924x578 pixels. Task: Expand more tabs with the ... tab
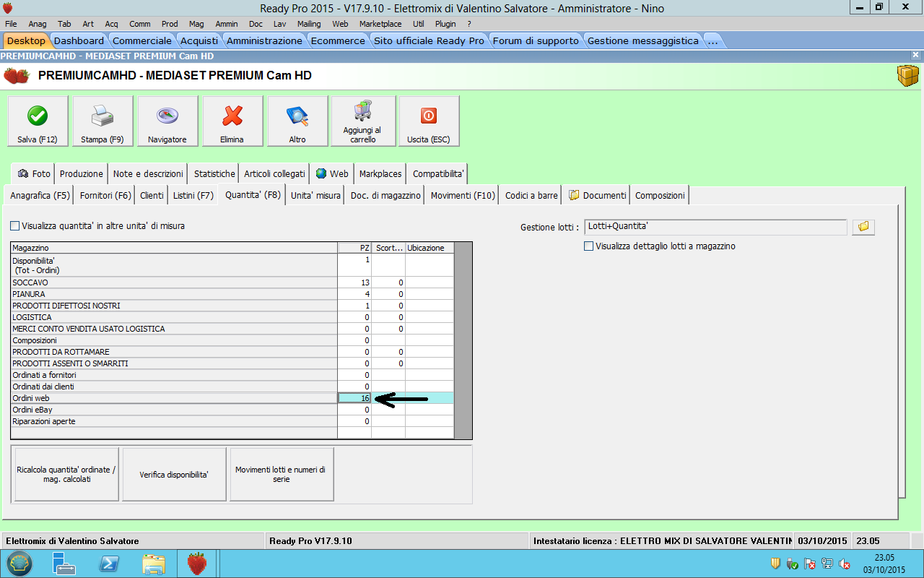[712, 40]
